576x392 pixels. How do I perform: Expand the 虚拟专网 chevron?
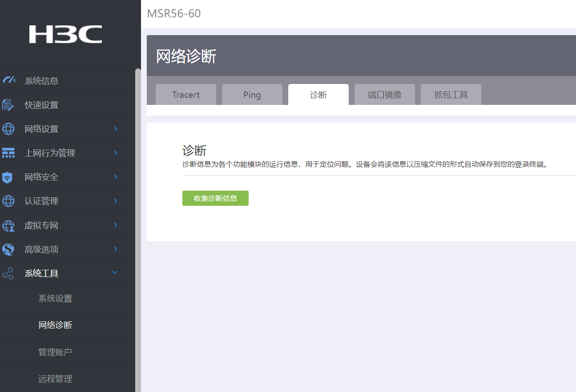pyautogui.click(x=115, y=225)
